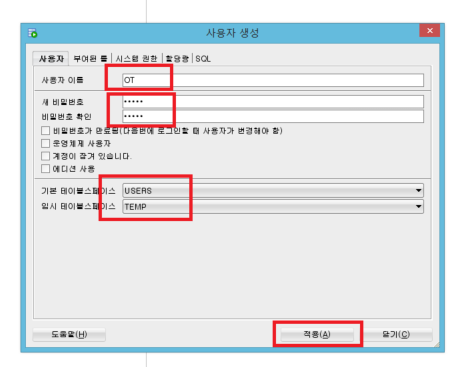
Task: Open the 할당량 tab
Action: (x=177, y=59)
